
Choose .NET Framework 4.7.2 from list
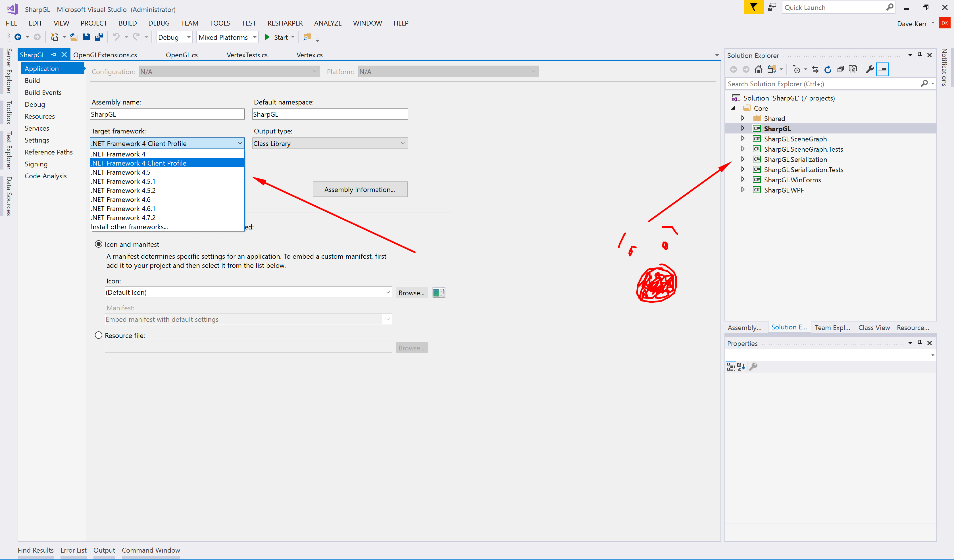pyautogui.click(x=123, y=218)
